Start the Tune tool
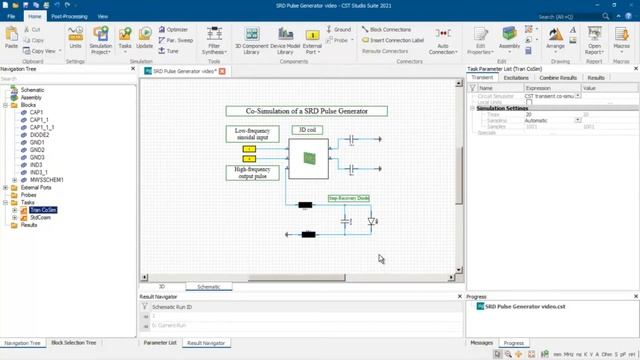Image resolution: width=640 pixels, height=360 pixels. 168,51
